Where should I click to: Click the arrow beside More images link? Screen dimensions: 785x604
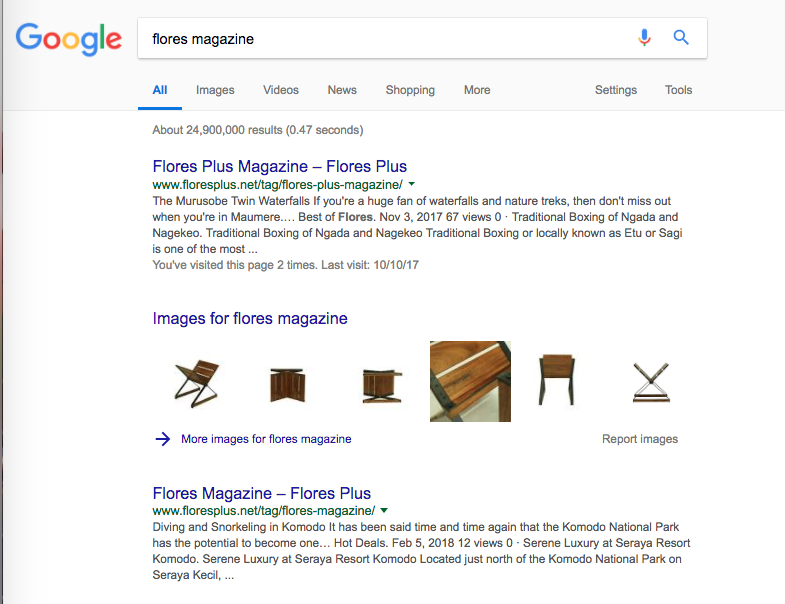click(x=163, y=439)
